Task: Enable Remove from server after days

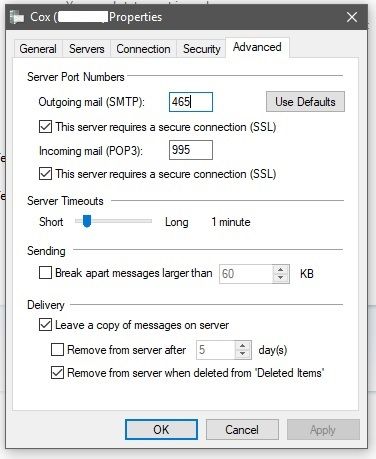Action: click(57, 350)
